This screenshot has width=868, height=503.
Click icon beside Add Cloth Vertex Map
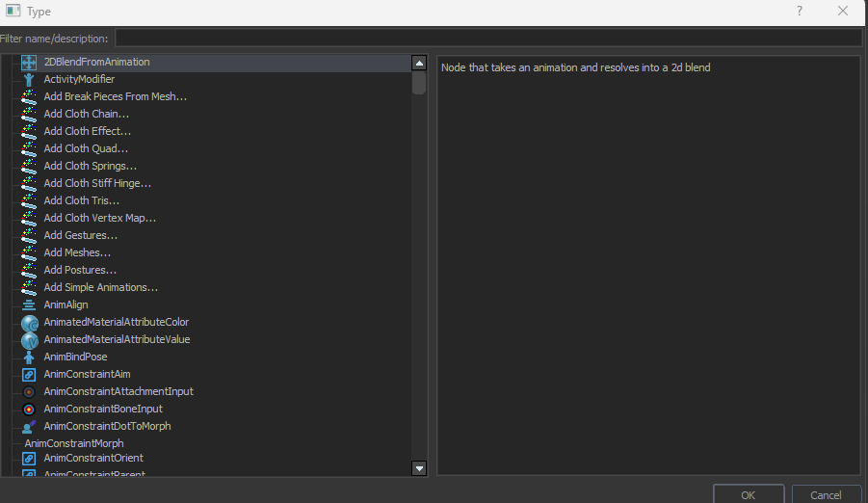coord(29,218)
